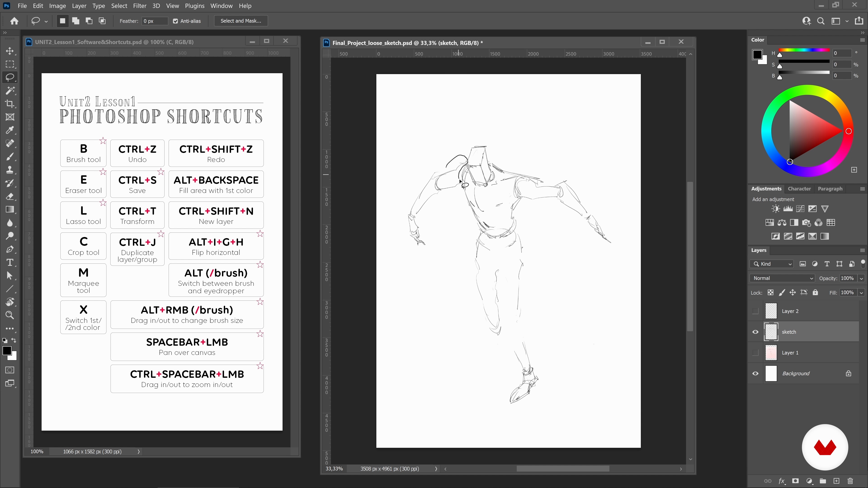Open the Plugins menu
Screen dimensions: 868x488
pos(194,6)
